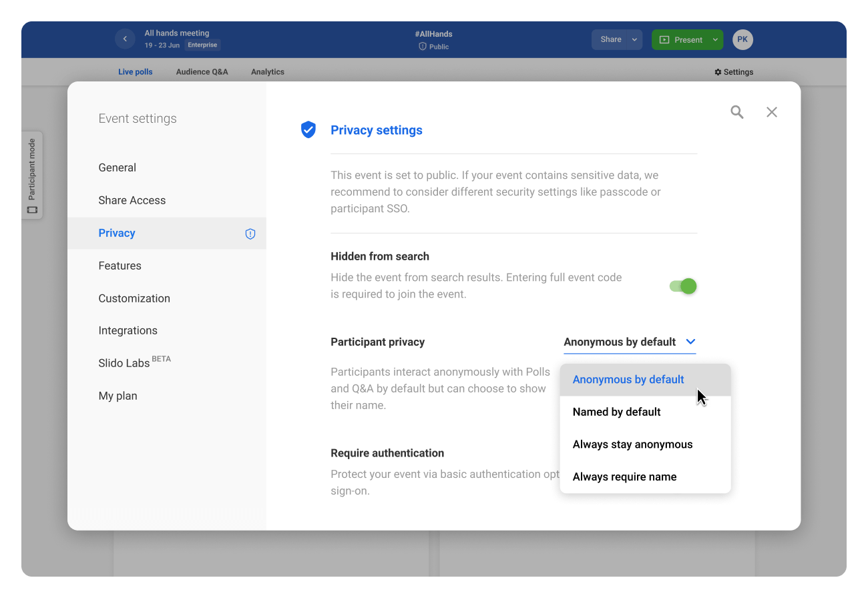
Task: Collapse the Participant privacy dropdown
Action: [x=691, y=342]
